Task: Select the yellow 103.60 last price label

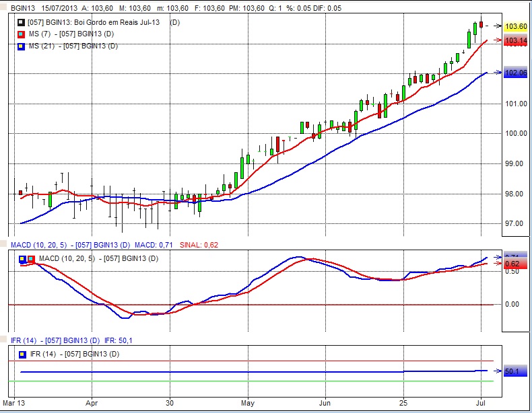Action: (516, 27)
